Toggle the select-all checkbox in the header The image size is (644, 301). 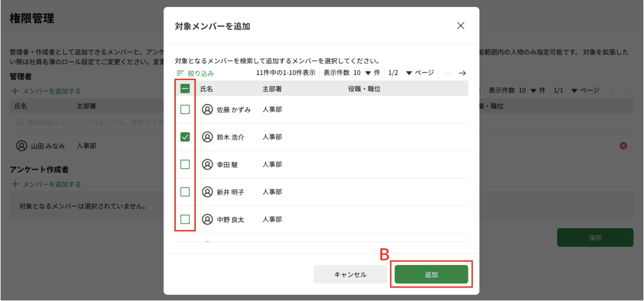(185, 88)
